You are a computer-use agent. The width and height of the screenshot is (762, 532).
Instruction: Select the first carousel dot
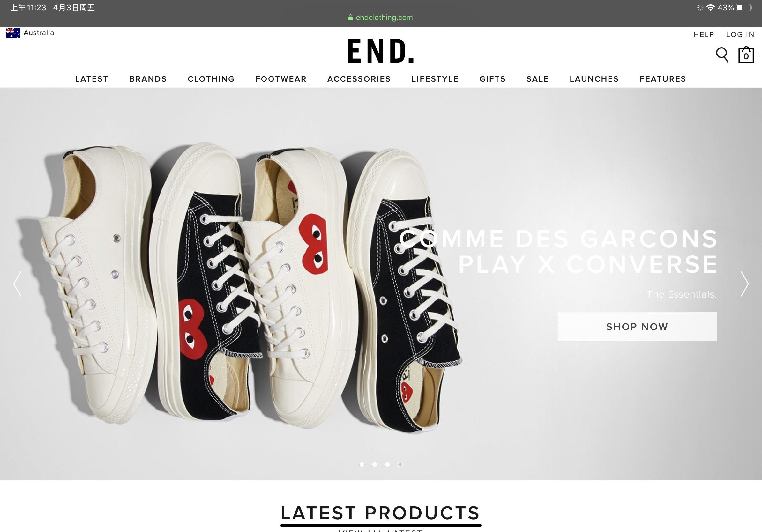(x=362, y=464)
